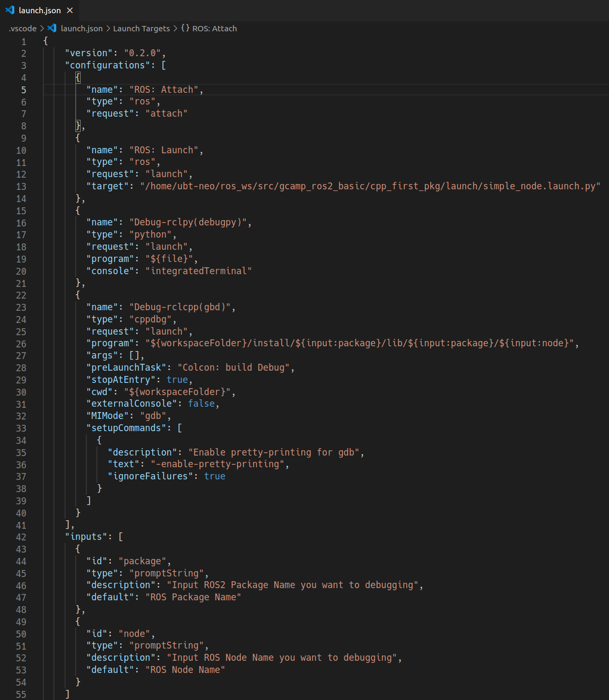Click the launch.json breadcrumb entry
This screenshot has height=700, width=609.
(81, 28)
